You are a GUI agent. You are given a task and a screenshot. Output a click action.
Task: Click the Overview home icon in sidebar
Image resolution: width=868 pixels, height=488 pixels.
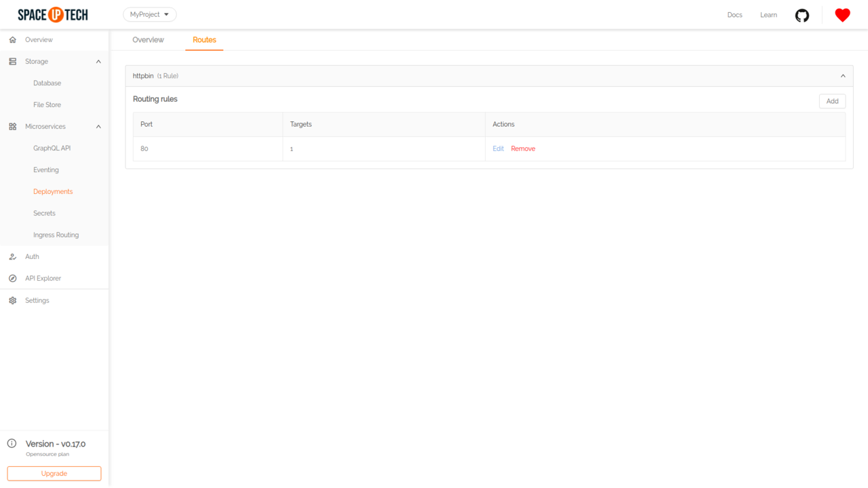coord(12,40)
